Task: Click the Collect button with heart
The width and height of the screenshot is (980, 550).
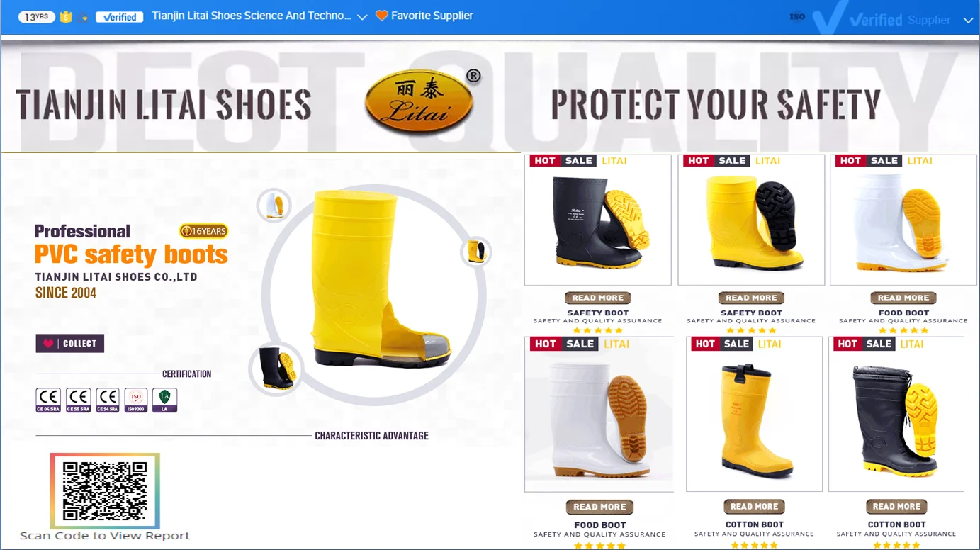Action: (70, 344)
